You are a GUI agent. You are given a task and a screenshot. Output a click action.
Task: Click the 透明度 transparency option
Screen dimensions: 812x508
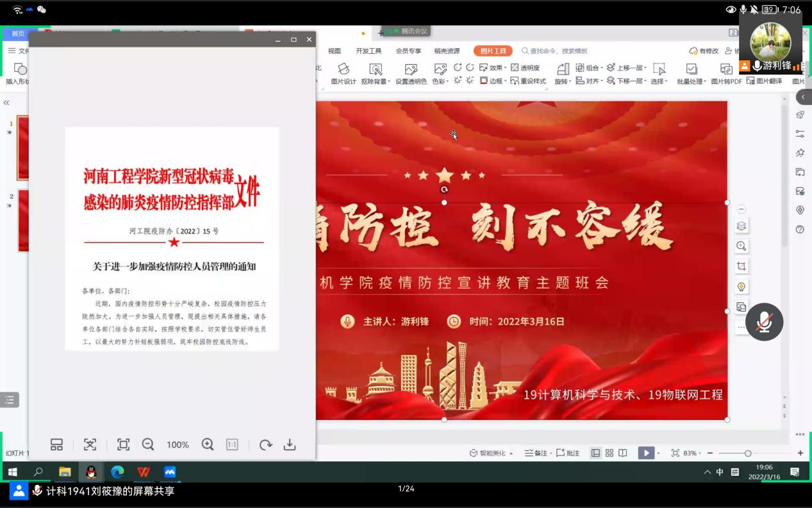click(x=525, y=67)
